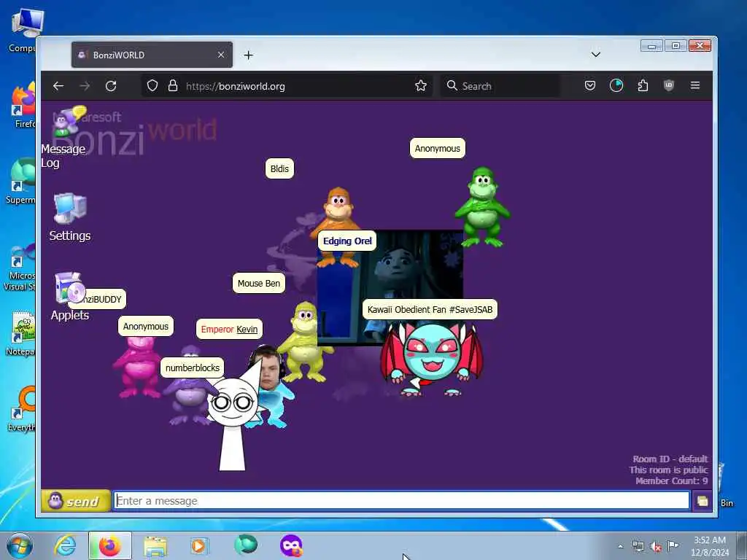Click the send button
This screenshot has width=747, height=560.
(x=76, y=501)
